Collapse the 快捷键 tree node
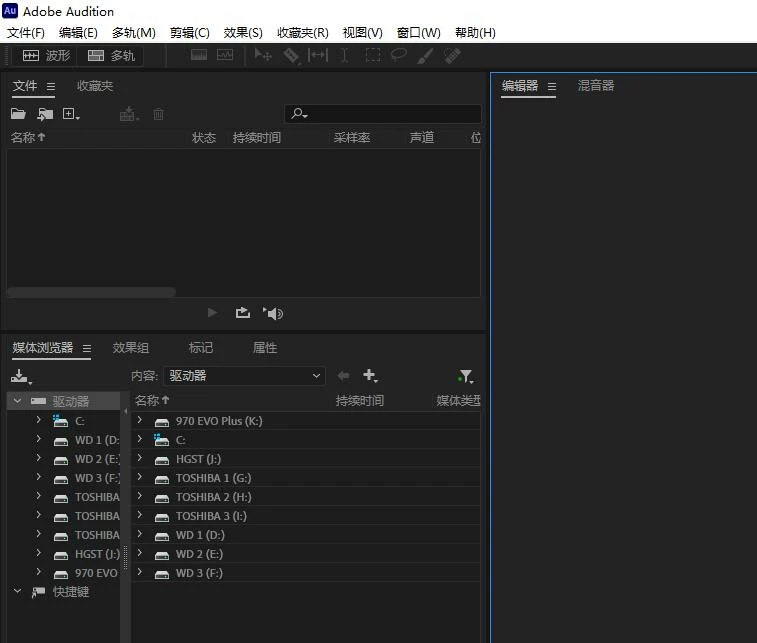 click(x=17, y=591)
